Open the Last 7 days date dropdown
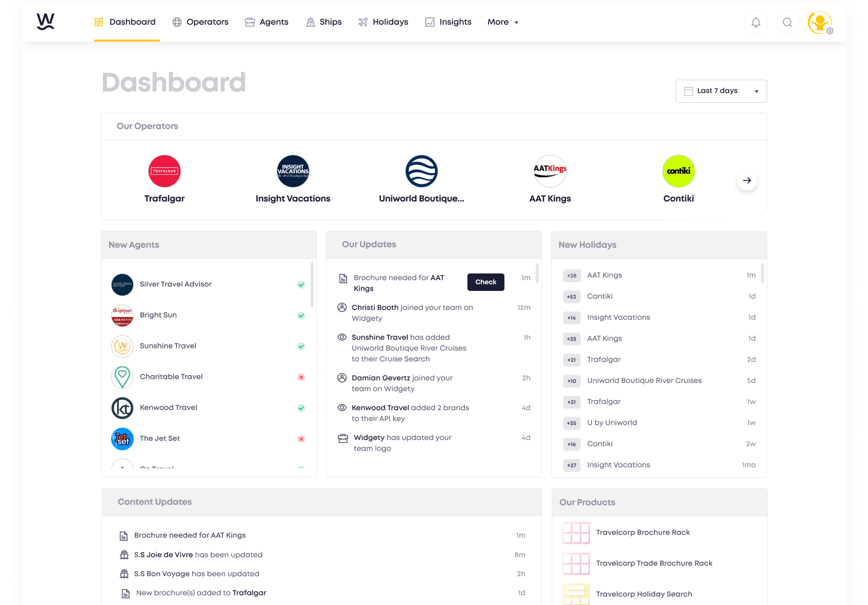Image resolution: width=868 pixels, height=605 pixels. click(721, 91)
